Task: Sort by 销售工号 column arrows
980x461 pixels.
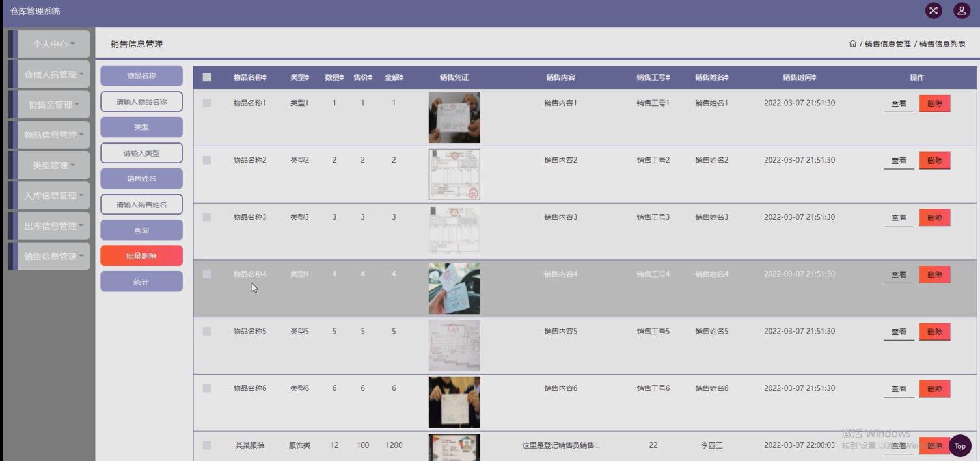Action: (x=668, y=77)
